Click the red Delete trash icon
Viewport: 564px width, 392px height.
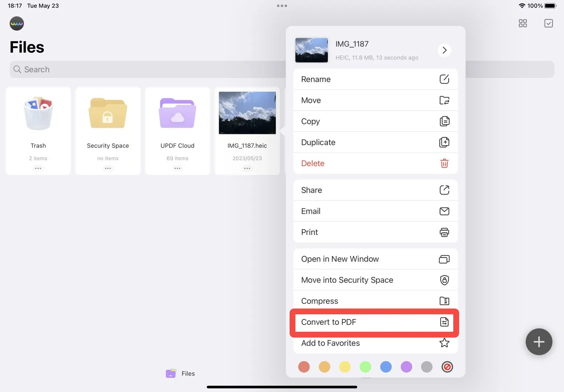tap(444, 163)
